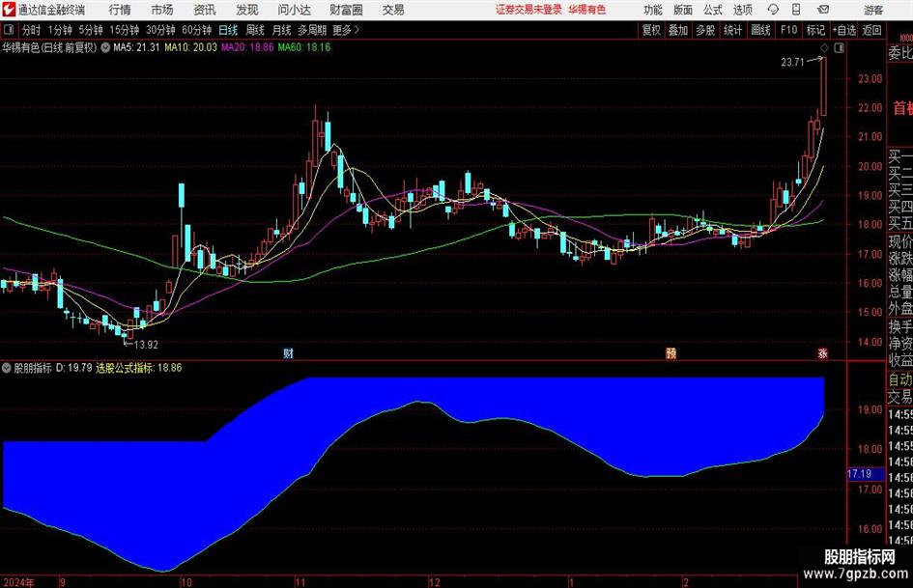Switch to 60分钟 period
Screen dimensions: 913x588
(197, 30)
